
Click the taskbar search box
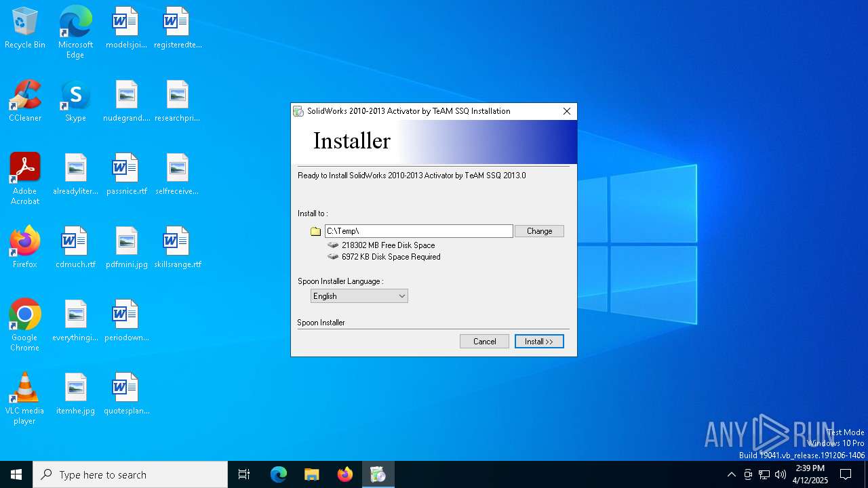coord(130,474)
